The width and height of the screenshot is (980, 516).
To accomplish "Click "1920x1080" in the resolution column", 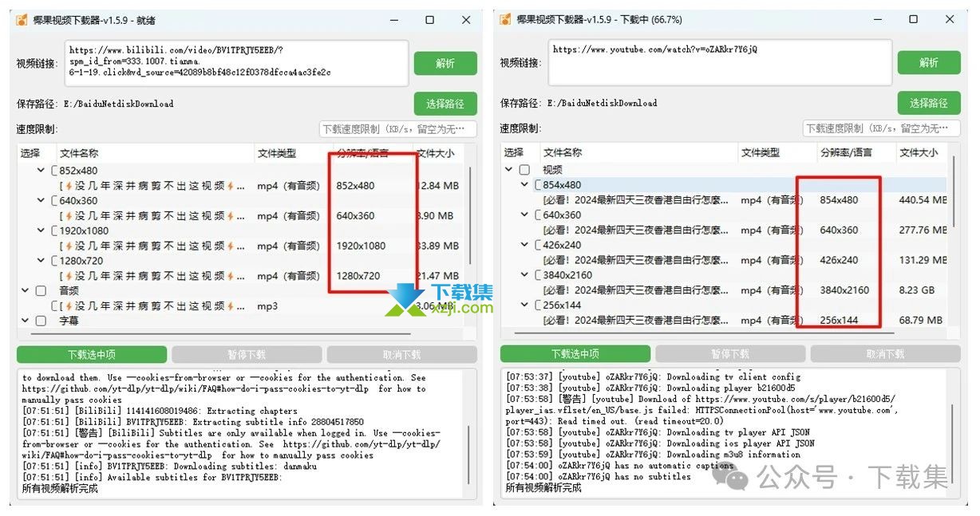I will 361,246.
